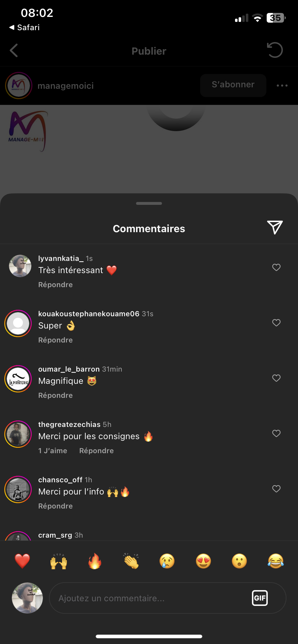Like chansco_off's "Merci pour l'info" comment

pos(276,489)
